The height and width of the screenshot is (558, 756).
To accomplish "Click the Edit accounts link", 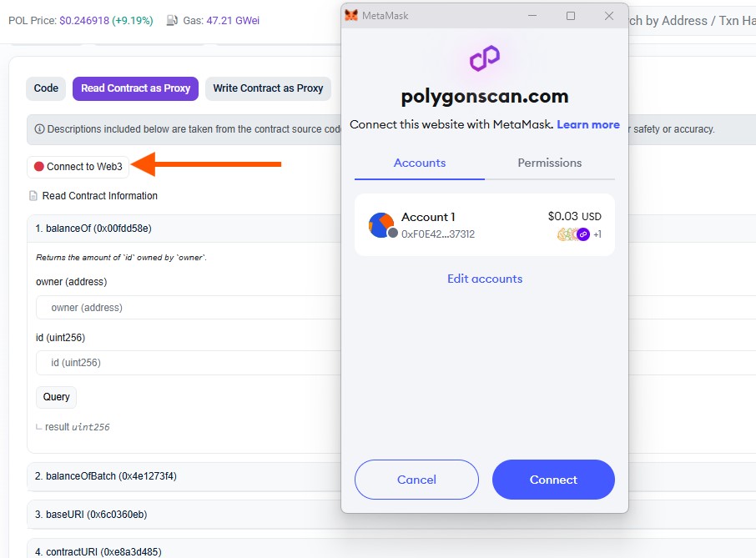I will click(485, 279).
